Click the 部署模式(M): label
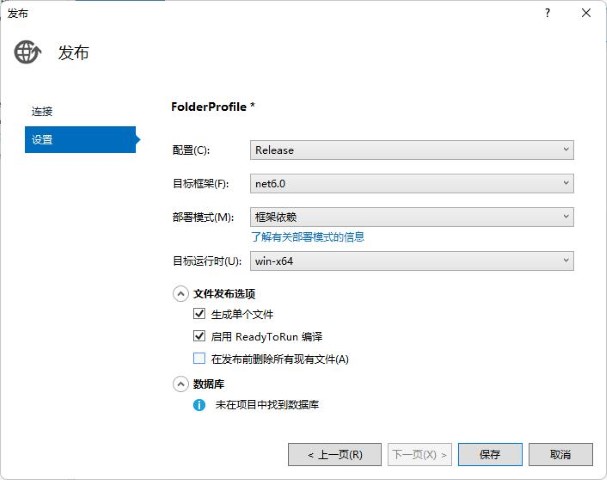Image resolution: width=607 pixels, height=480 pixels. click(203, 217)
